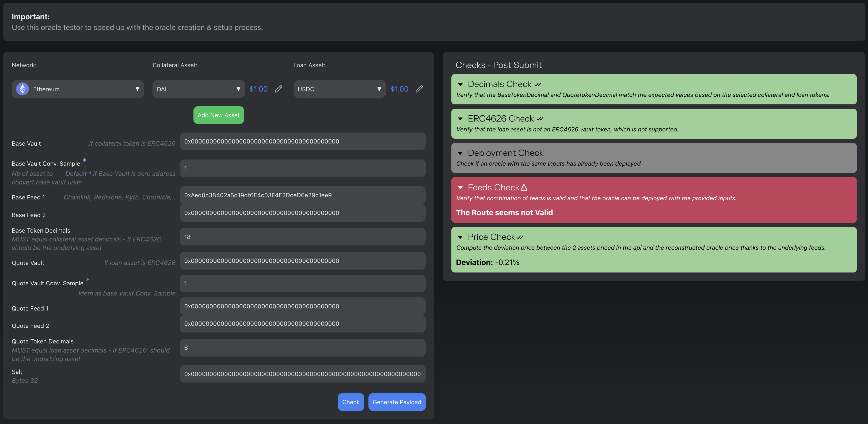Viewport: 868px width, 424px height.
Task: Edit the DAI collateral price pencil icon
Action: click(x=278, y=89)
